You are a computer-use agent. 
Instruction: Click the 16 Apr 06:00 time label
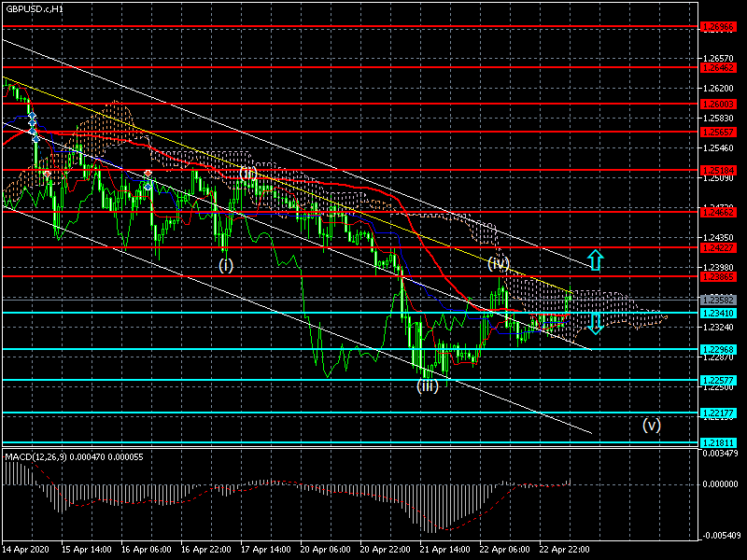147,549
